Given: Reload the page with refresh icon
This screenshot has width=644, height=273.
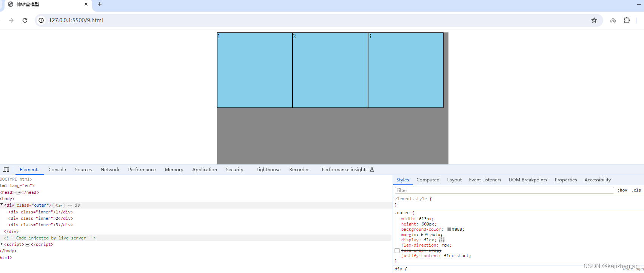Looking at the screenshot, I should click(25, 20).
